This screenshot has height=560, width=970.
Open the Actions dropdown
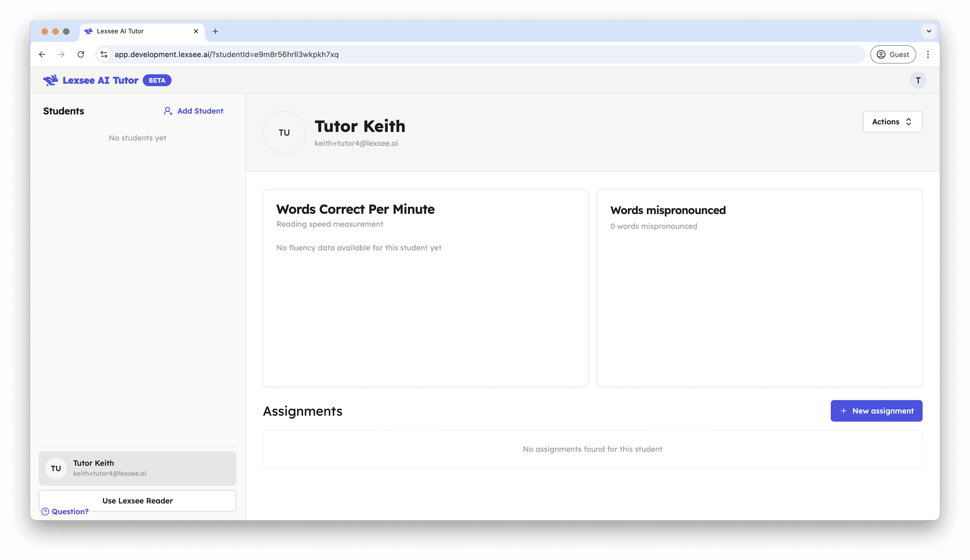click(892, 121)
